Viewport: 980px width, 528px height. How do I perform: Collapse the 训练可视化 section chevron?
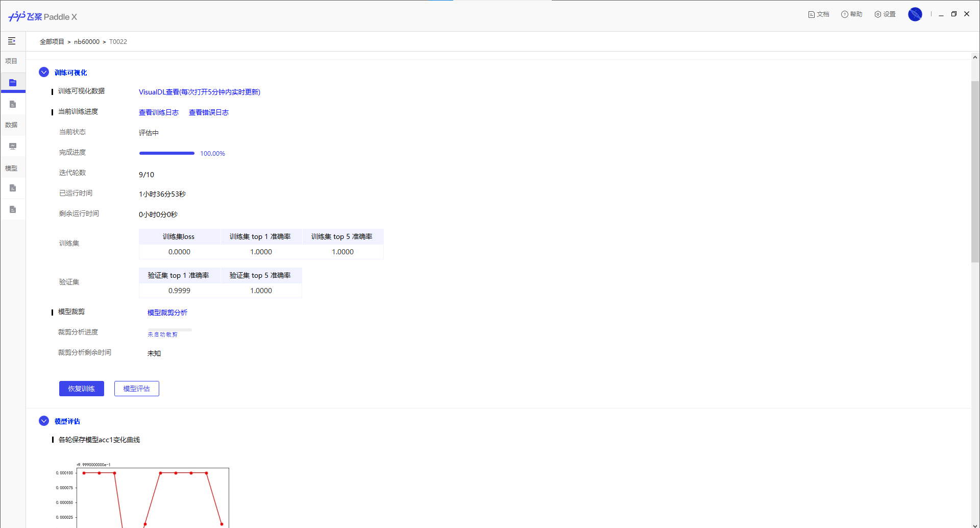pyautogui.click(x=44, y=73)
